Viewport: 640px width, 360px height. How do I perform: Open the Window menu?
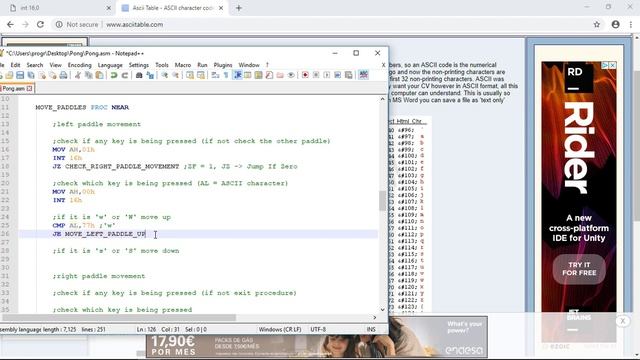(249, 65)
